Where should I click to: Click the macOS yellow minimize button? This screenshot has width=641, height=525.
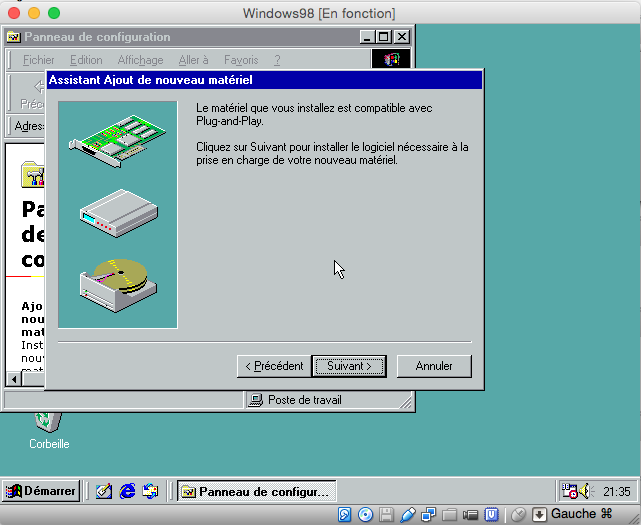click(34, 13)
